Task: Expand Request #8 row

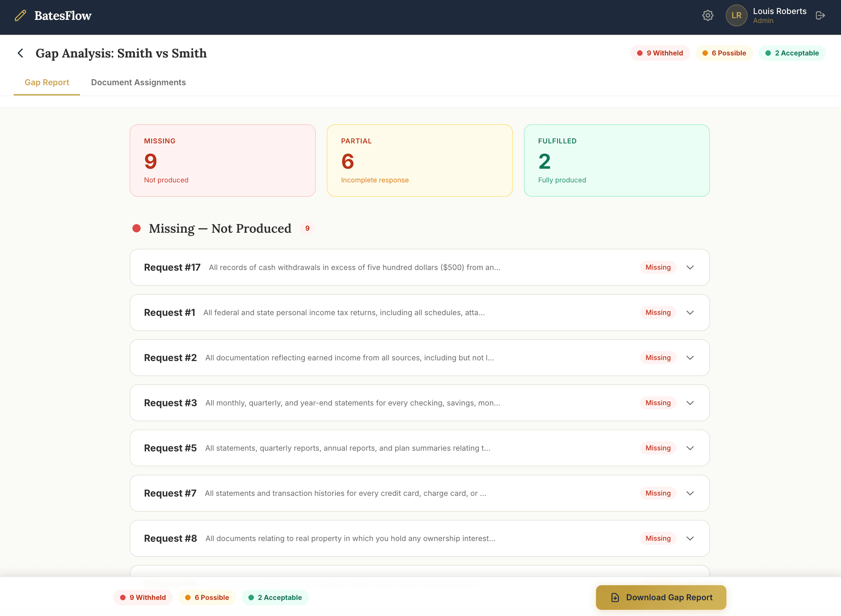Action: click(x=690, y=538)
